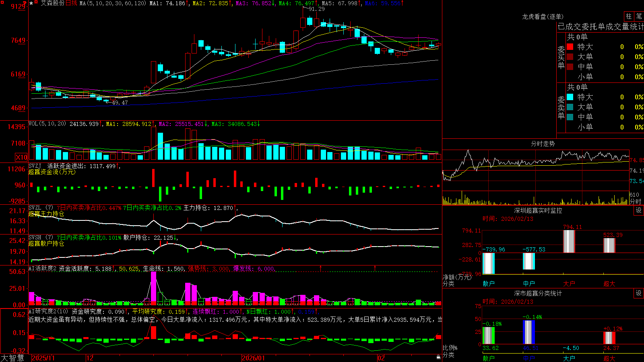This screenshot has width=644, height=362.
Task: Click the white star favorite icon
Action: (x=31, y=3)
